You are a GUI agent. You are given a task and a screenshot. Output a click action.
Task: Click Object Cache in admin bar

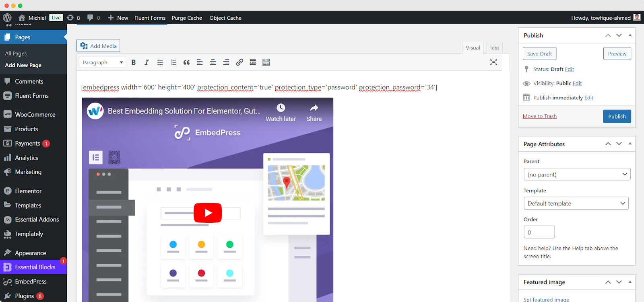click(x=225, y=18)
